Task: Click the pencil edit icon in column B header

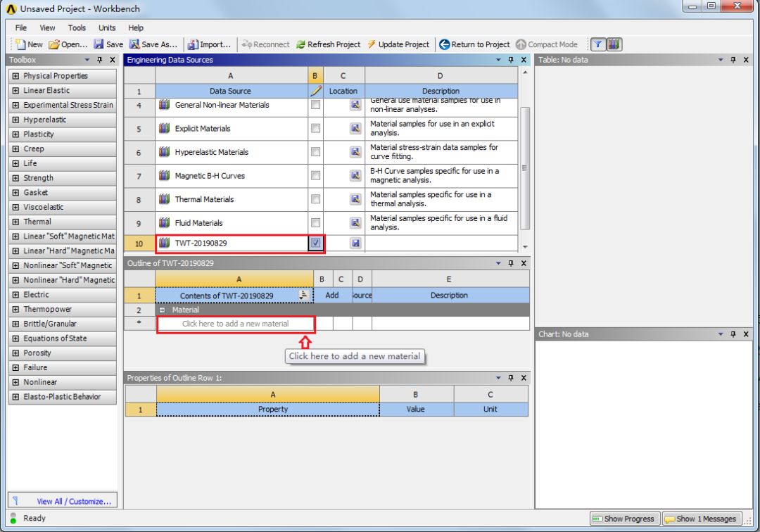Action: pos(315,91)
